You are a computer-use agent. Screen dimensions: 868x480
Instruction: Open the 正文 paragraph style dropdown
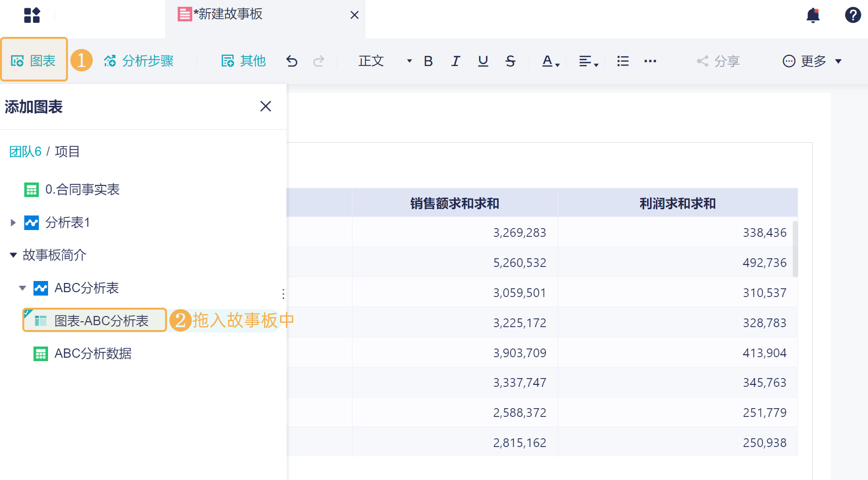click(x=385, y=61)
